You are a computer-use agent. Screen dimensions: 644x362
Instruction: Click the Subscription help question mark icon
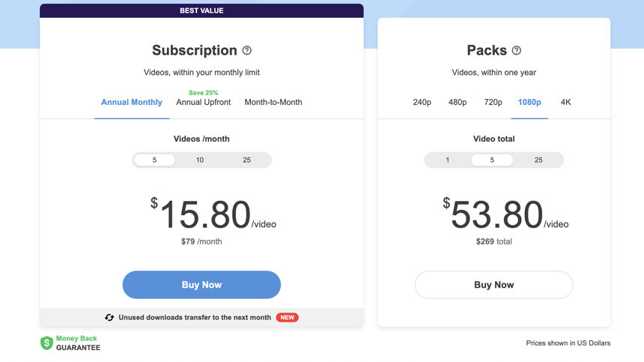point(247,51)
